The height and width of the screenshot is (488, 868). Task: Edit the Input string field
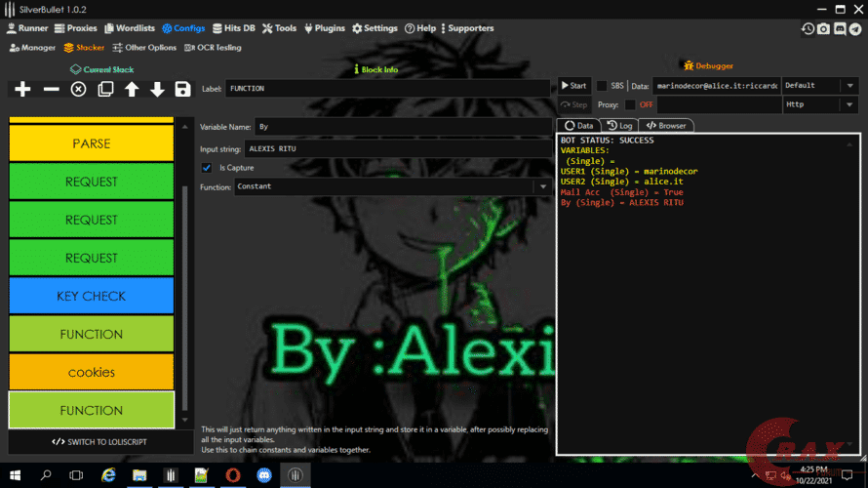pyautogui.click(x=398, y=149)
